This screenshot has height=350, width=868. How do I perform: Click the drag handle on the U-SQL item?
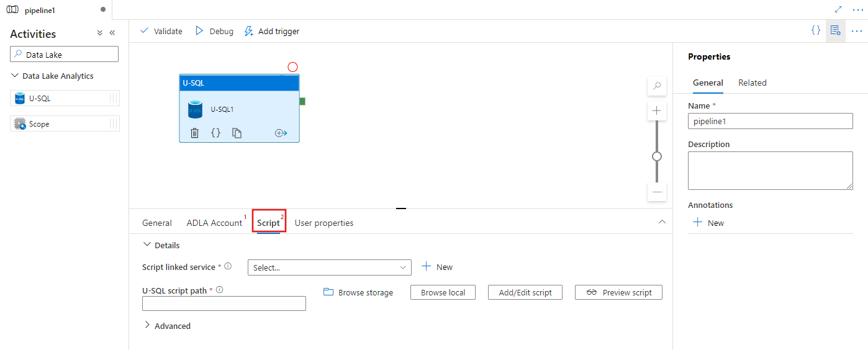tap(114, 98)
